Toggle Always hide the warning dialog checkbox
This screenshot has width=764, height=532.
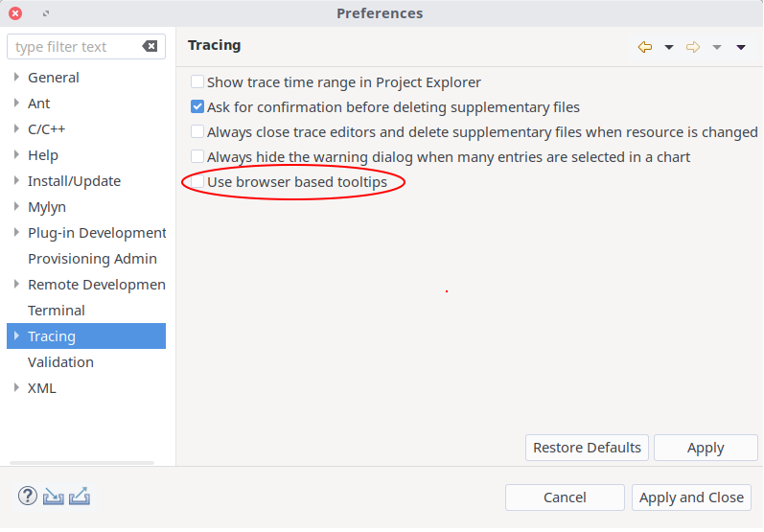coord(197,157)
